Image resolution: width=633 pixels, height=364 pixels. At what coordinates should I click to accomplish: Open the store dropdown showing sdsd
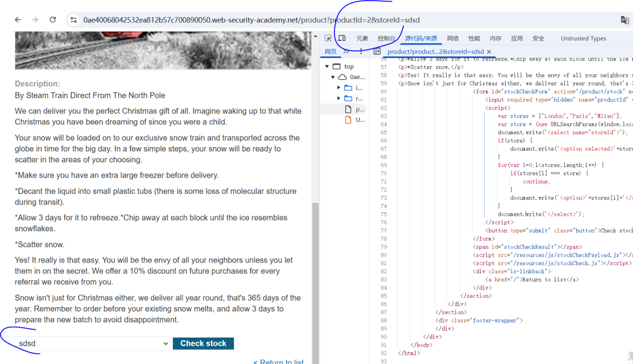point(93,343)
